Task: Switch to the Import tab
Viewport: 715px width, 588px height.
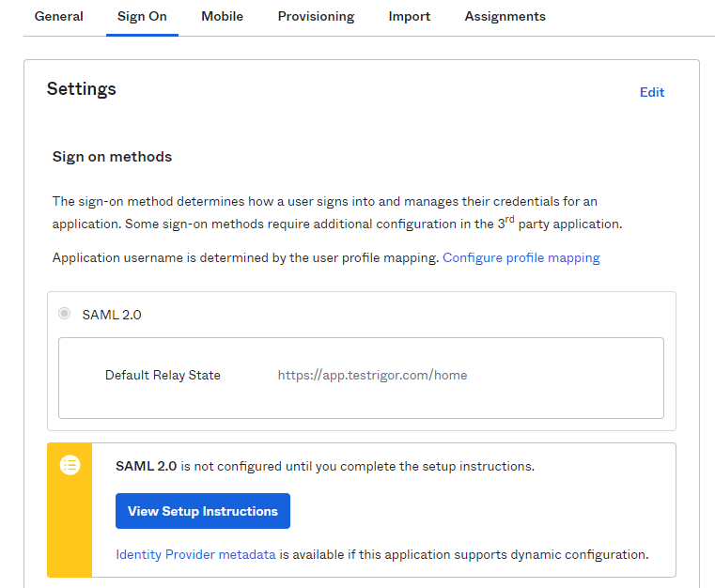Action: click(410, 16)
